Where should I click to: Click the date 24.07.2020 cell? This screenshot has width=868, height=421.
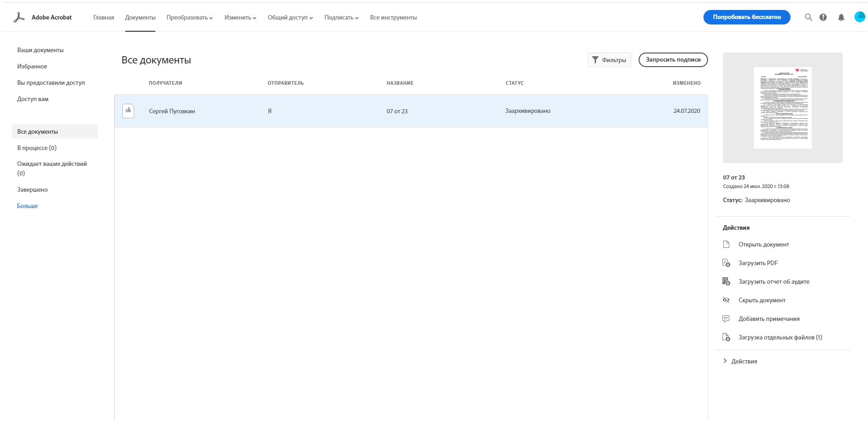pos(687,111)
